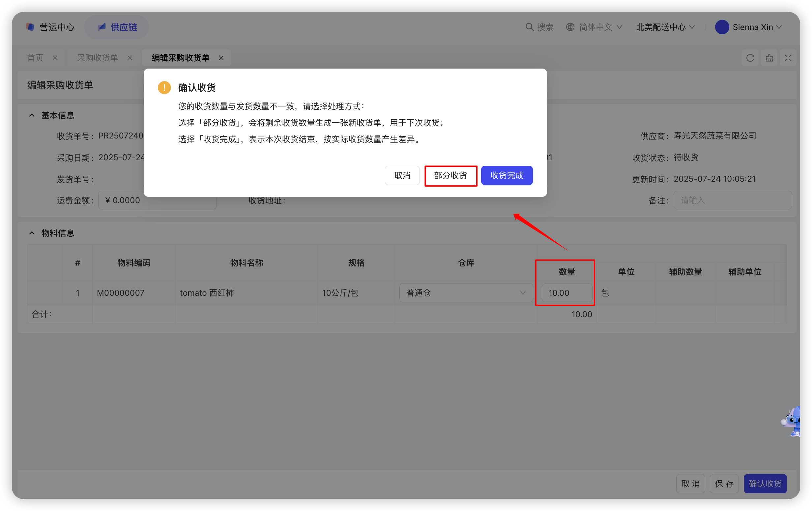
Task: Click the orange warning icon in dialog
Action: 164,88
